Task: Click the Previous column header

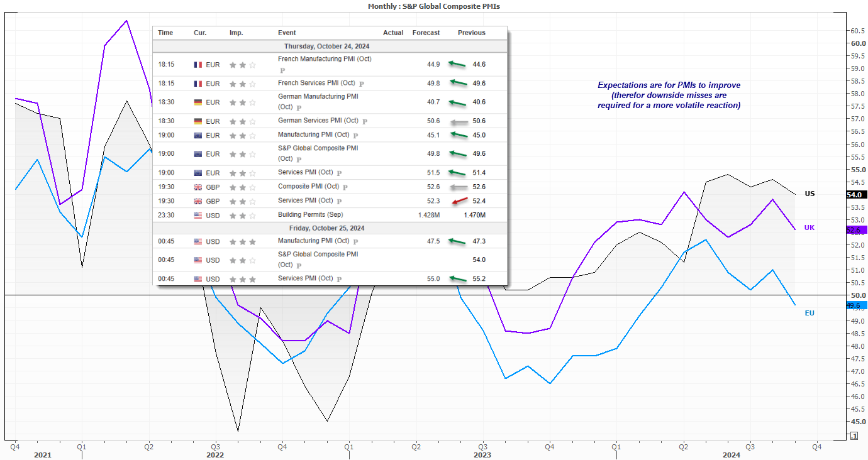Action: point(472,33)
